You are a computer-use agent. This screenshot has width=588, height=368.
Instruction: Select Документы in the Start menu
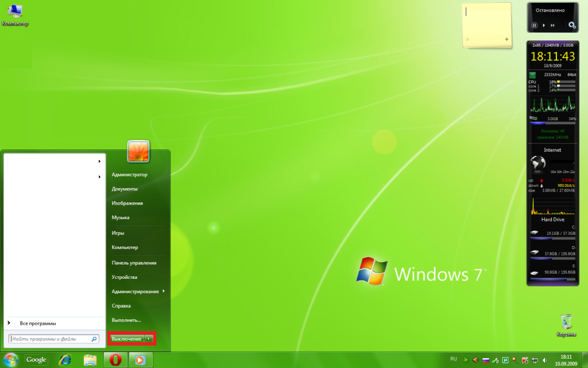pyautogui.click(x=125, y=189)
